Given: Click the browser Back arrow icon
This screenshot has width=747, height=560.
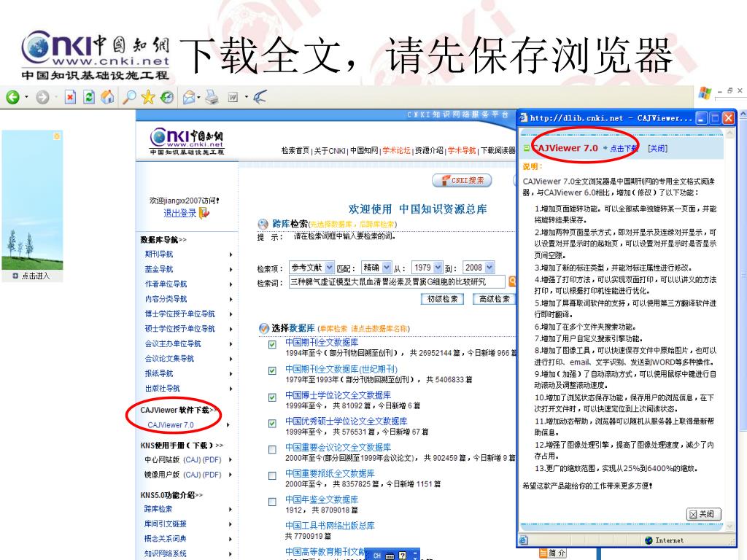Looking at the screenshot, I should [13, 97].
